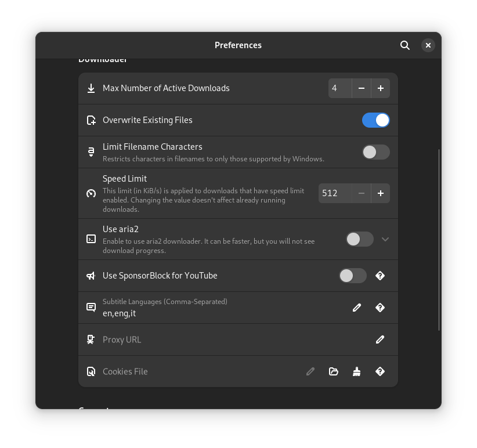Click the Proxy URL entry field
This screenshot has width=477, height=448.
(x=238, y=339)
